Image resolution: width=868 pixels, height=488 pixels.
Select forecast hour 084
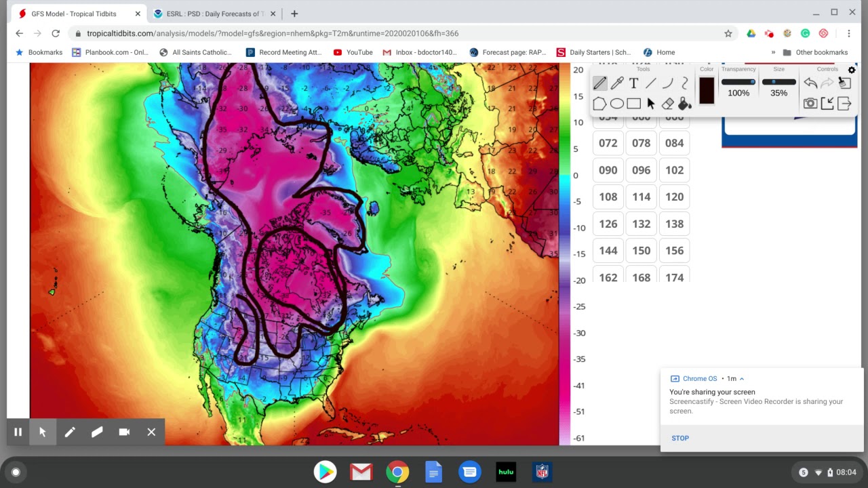tap(675, 143)
